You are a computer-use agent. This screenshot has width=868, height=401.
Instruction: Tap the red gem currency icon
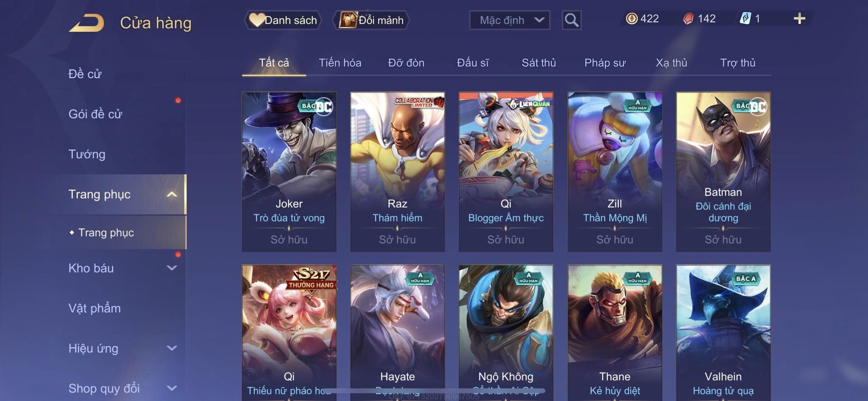[688, 19]
